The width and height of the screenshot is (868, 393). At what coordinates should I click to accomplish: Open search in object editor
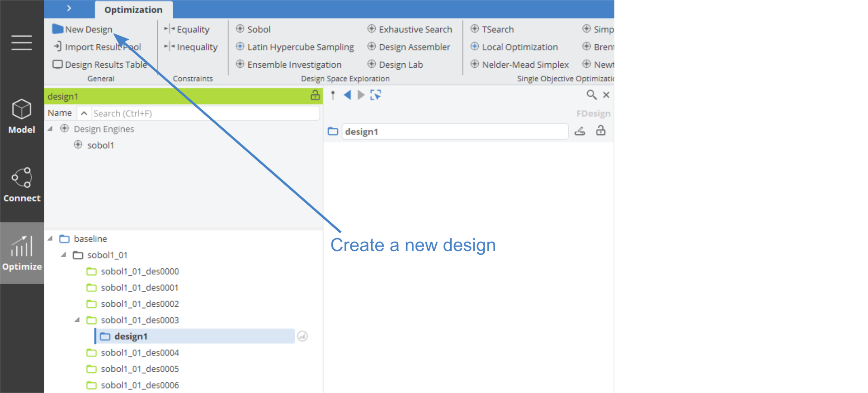(591, 94)
